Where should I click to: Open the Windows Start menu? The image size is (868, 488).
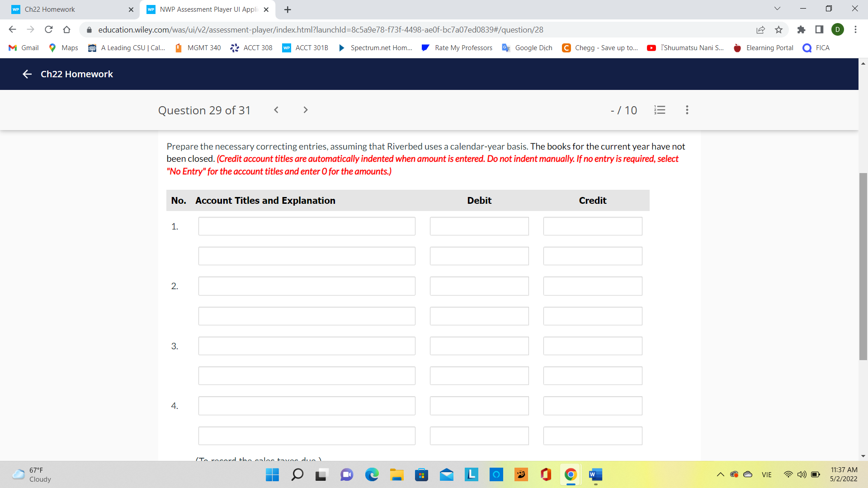click(272, 475)
